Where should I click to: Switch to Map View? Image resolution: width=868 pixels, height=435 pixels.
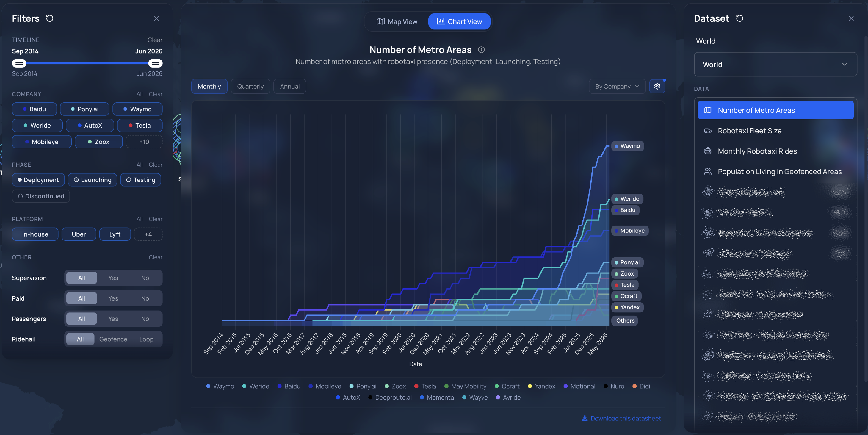click(397, 21)
